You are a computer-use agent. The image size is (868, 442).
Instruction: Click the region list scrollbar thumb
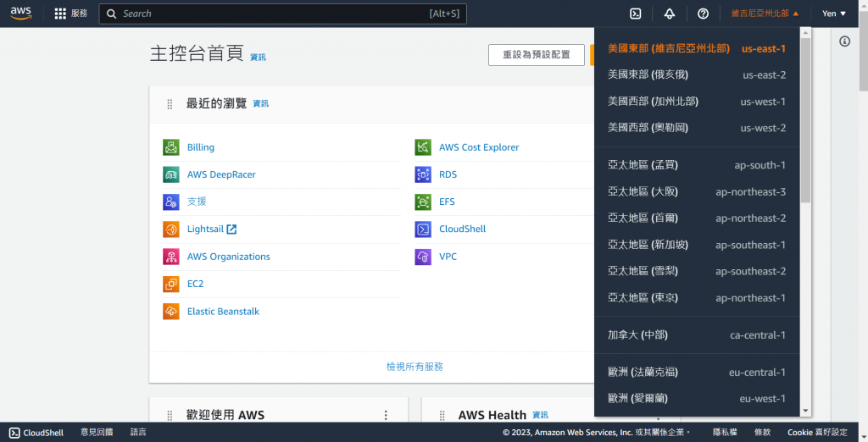[805, 119]
